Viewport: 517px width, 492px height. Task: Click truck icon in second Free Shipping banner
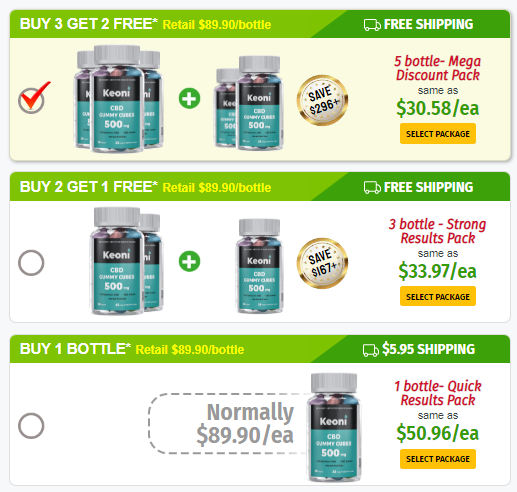click(372, 188)
